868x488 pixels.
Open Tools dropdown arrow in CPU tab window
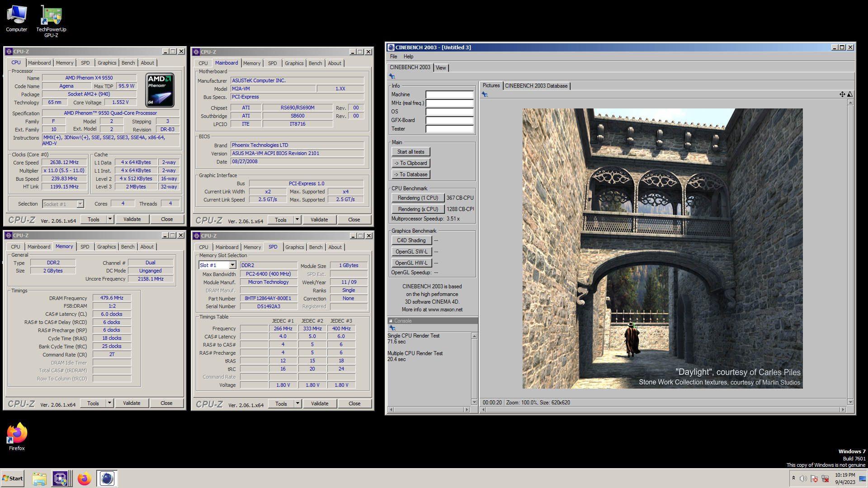click(109, 219)
